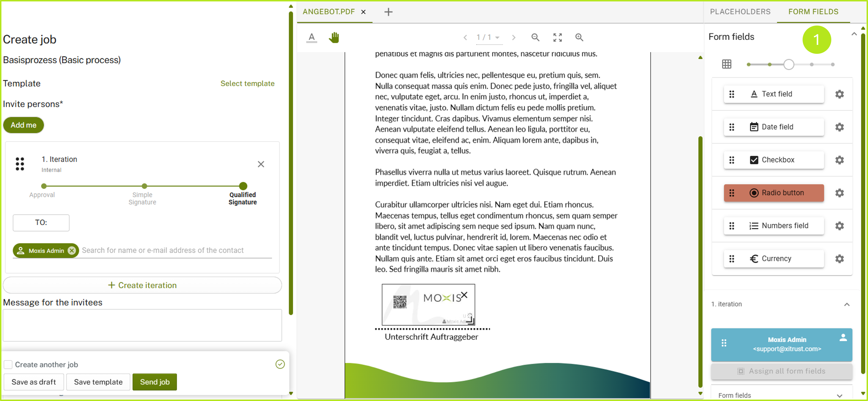The height and width of the screenshot is (401, 868).
Task: Select Approval signature level
Action: 44,186
